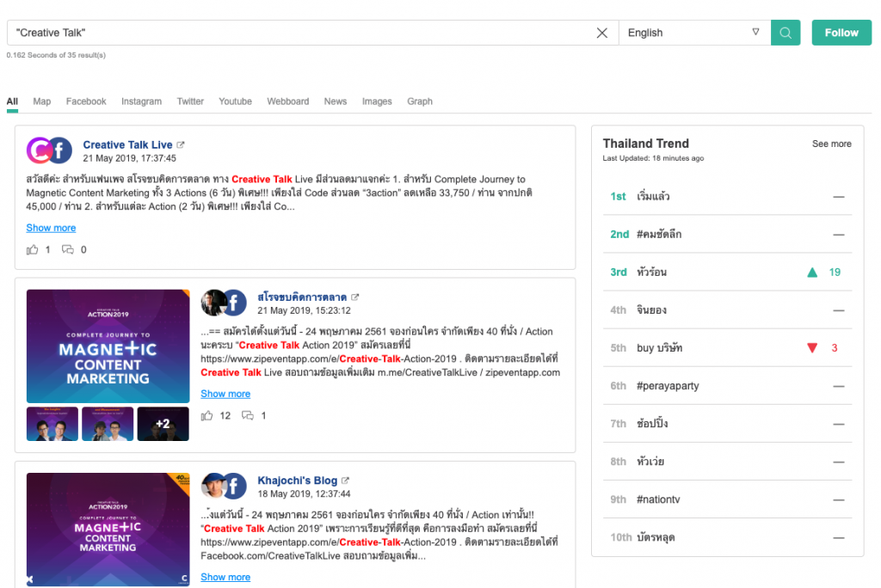Select 10th trend บัตรหลุด
The image size is (881, 588).
coord(728,537)
